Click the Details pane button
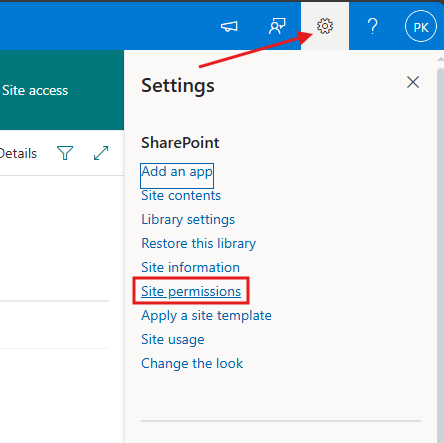 point(18,154)
